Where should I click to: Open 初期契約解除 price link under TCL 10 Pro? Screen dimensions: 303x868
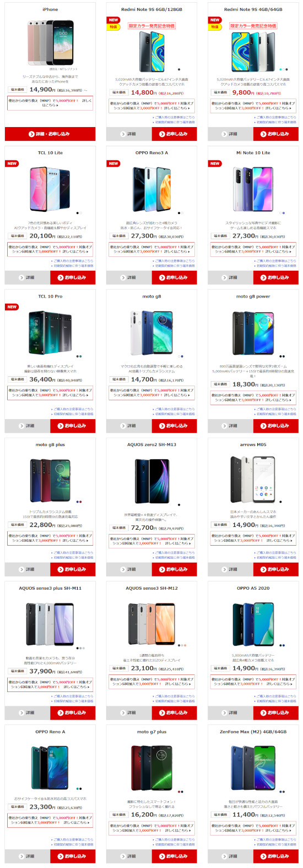tap(73, 414)
